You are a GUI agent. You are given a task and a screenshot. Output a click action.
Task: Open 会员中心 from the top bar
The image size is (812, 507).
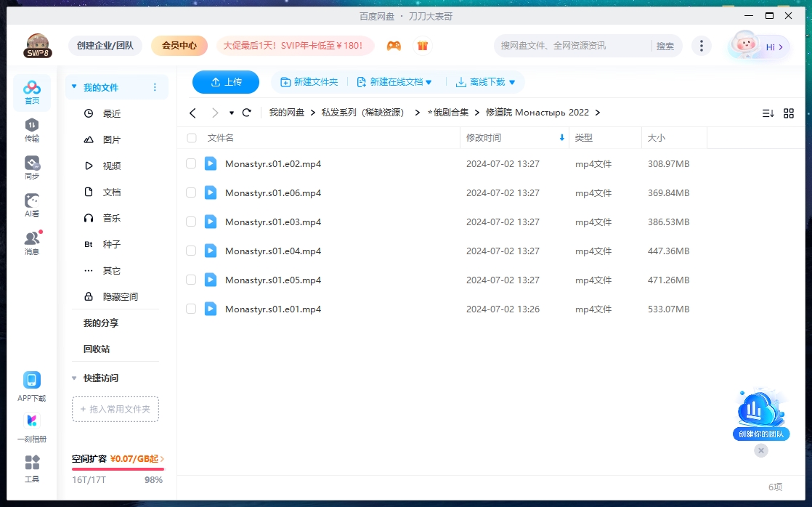click(x=179, y=45)
